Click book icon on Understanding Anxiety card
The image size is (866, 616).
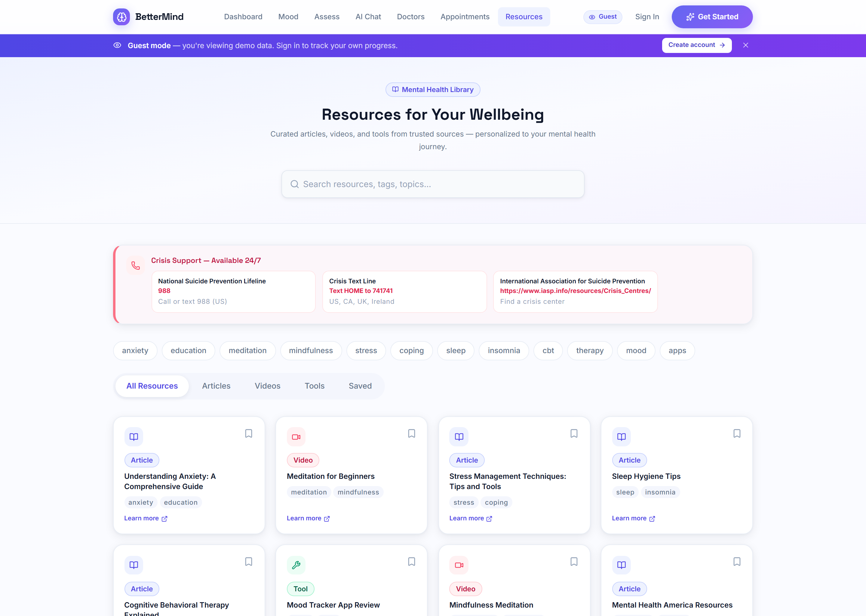[x=134, y=437]
